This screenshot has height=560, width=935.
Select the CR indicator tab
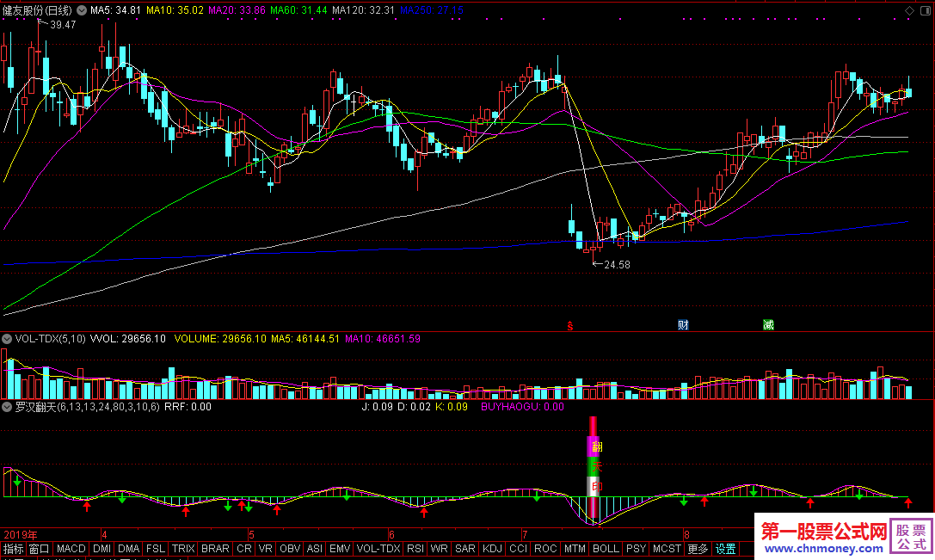[244, 549]
